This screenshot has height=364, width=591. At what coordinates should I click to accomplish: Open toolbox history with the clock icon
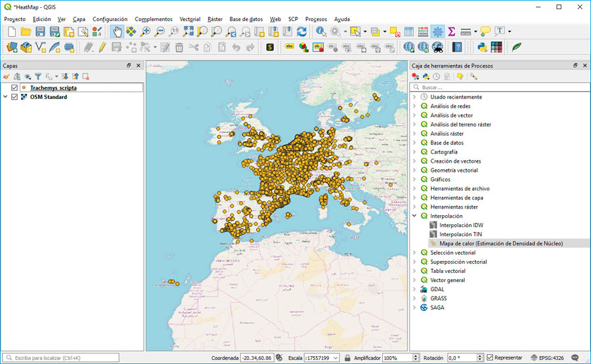click(x=436, y=77)
